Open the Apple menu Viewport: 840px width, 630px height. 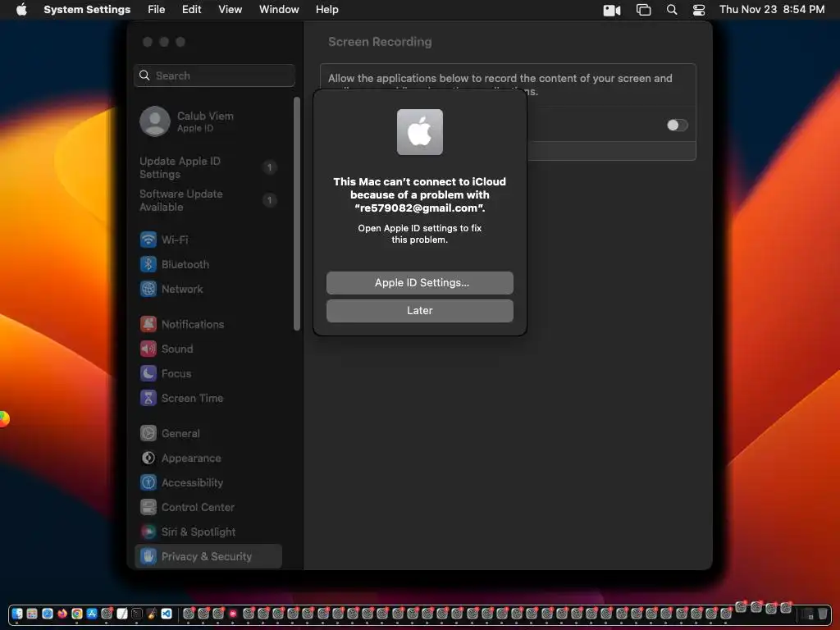tap(21, 10)
